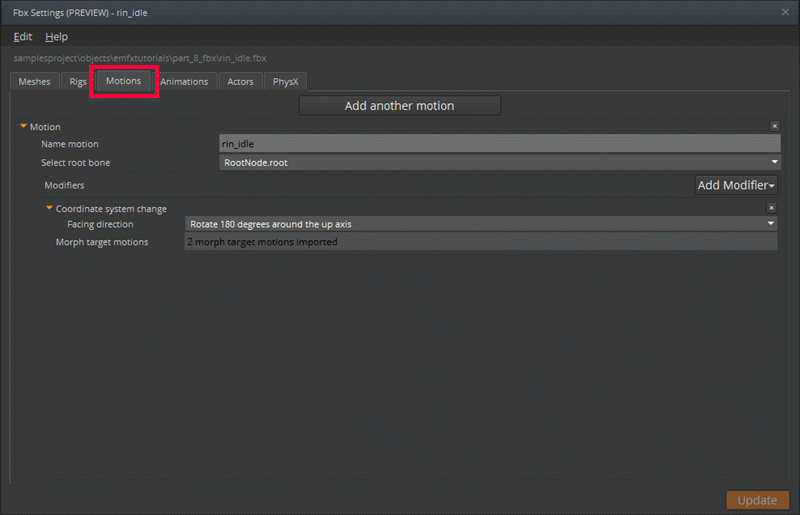Remove the Motion group with its X icon

[774, 126]
